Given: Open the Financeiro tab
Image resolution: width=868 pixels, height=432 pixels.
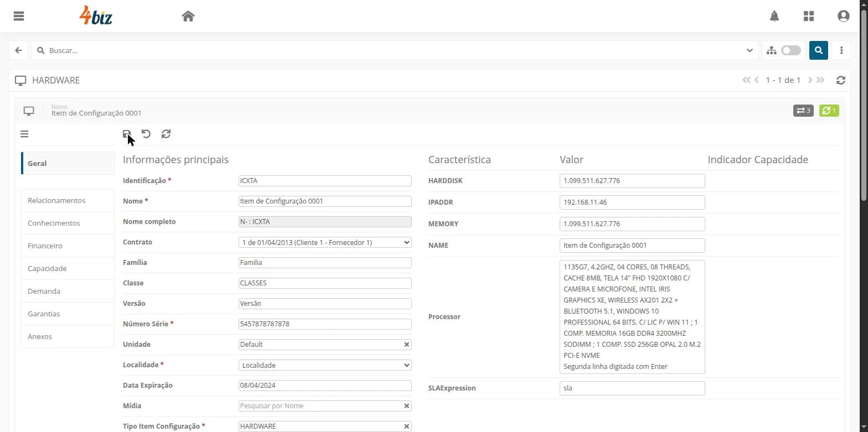Looking at the screenshot, I should [68, 246].
